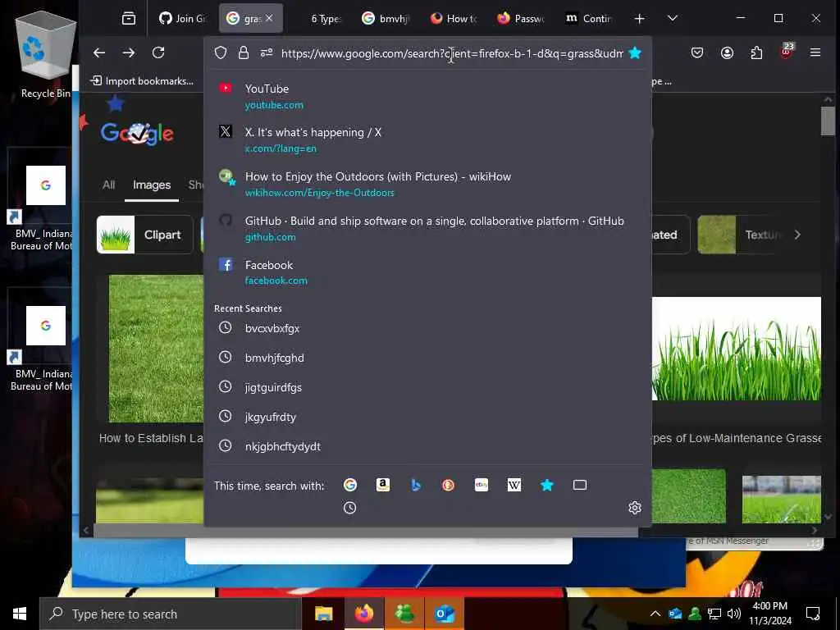Go back using the back arrow

[x=99, y=52]
